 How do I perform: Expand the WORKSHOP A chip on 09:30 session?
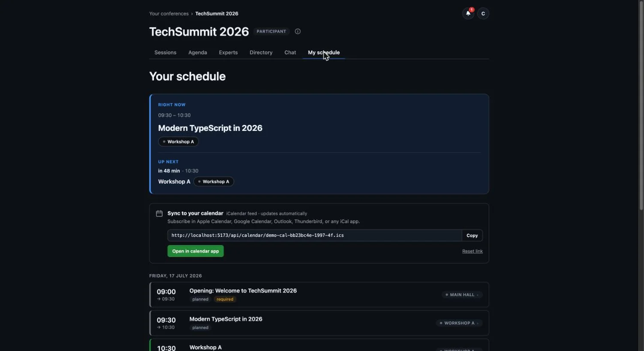[x=459, y=323]
